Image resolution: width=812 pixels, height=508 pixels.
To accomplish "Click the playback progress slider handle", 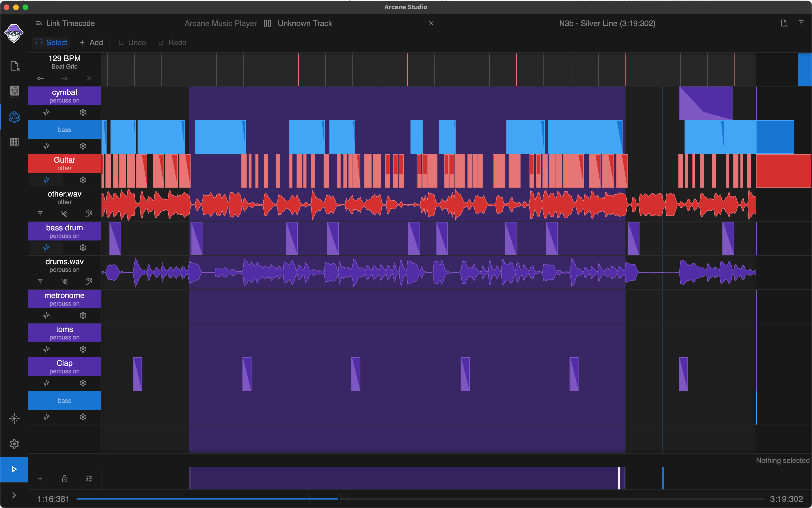I will click(x=339, y=499).
